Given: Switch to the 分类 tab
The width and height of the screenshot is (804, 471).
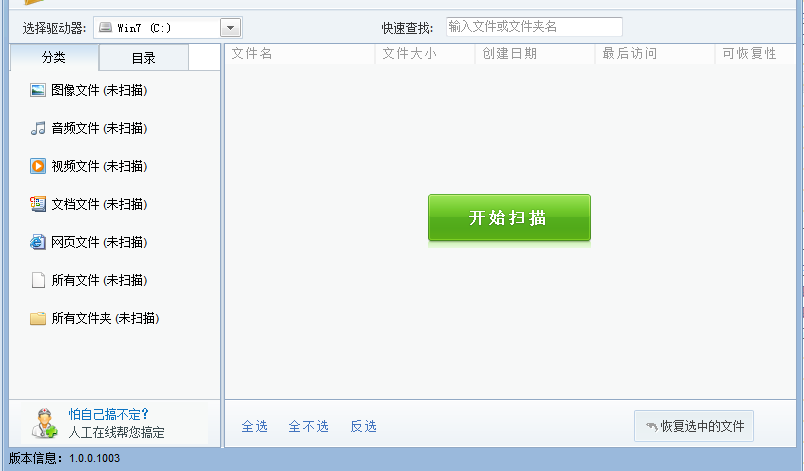Looking at the screenshot, I should (54, 58).
